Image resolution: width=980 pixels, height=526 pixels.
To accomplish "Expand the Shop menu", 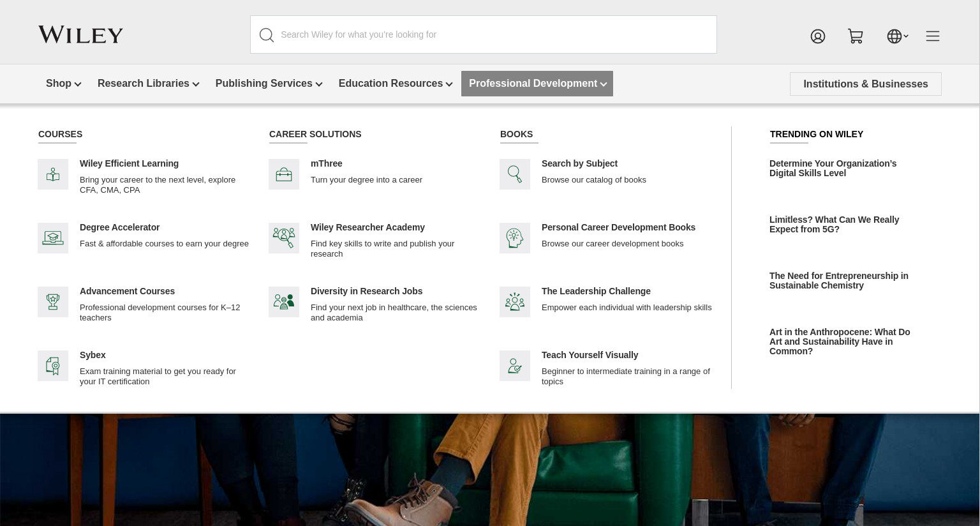I will coord(63,84).
